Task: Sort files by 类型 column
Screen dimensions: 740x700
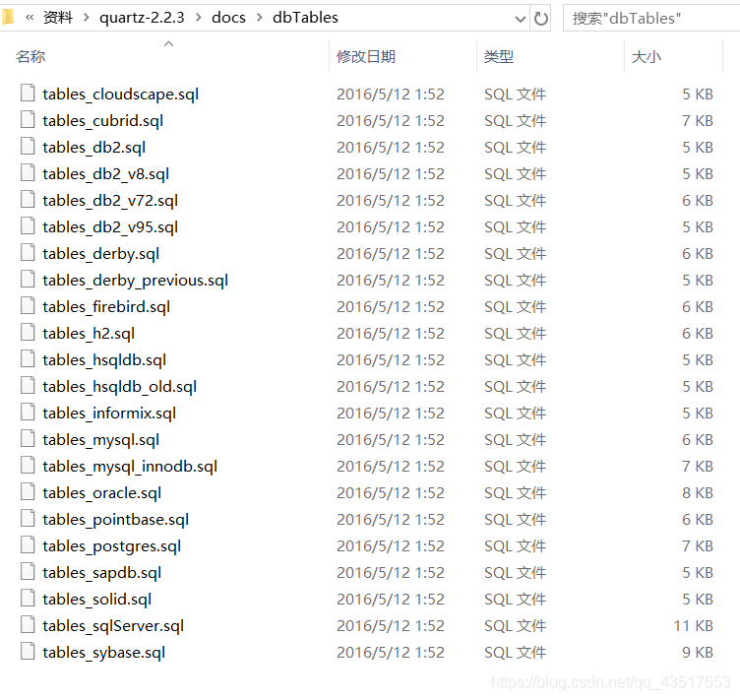Action: pyautogui.click(x=498, y=57)
